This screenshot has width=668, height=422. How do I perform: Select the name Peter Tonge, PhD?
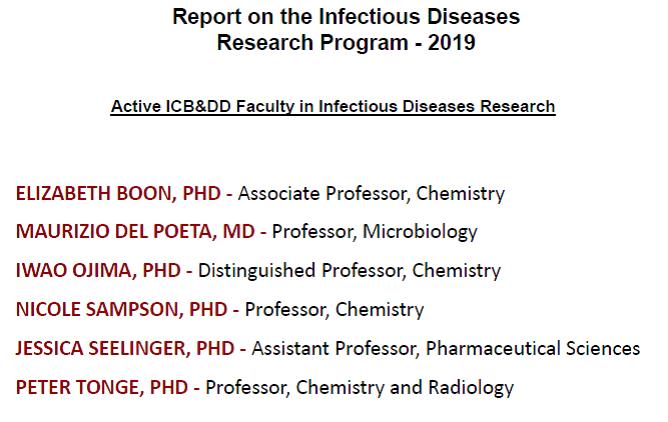click(x=101, y=387)
